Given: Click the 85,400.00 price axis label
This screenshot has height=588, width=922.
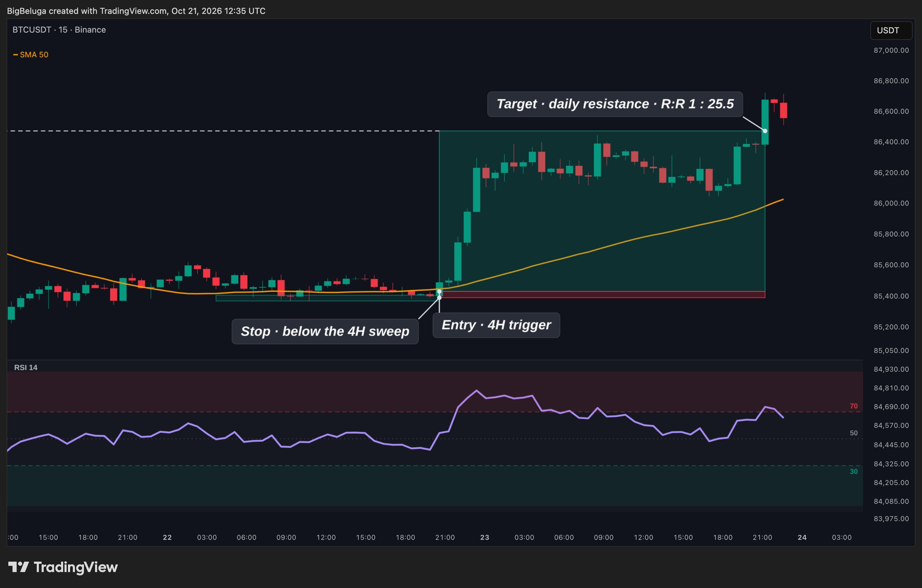Looking at the screenshot, I should tap(891, 296).
